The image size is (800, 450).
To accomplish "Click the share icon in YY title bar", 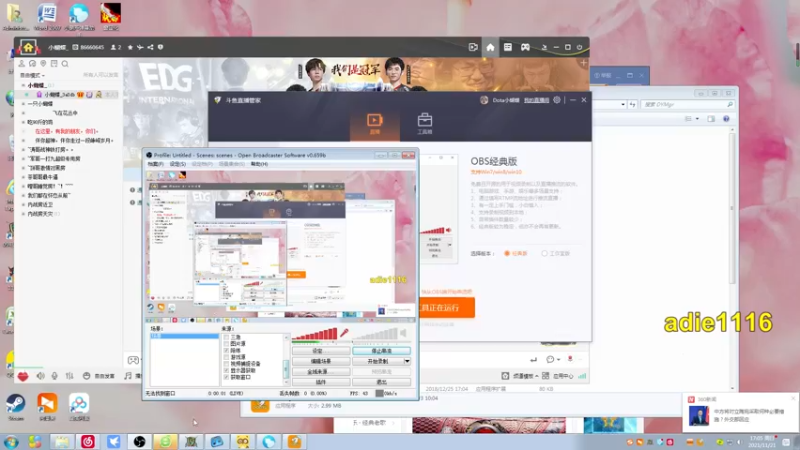I will pos(150,47).
